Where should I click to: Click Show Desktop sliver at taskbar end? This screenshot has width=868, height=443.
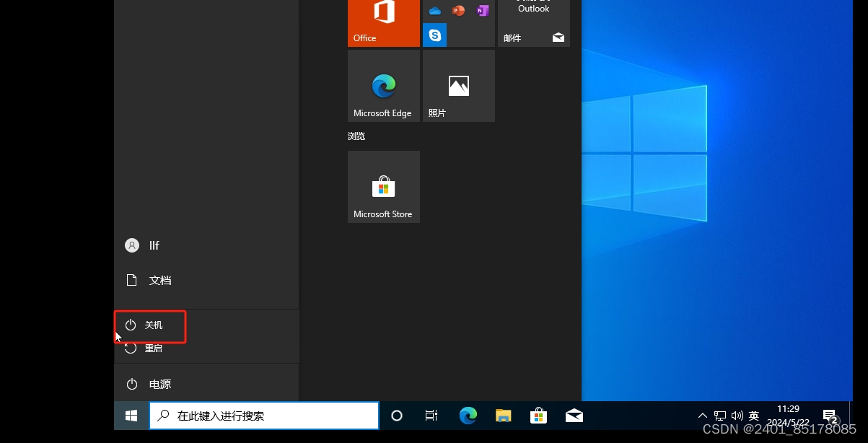pyautogui.click(x=850, y=416)
